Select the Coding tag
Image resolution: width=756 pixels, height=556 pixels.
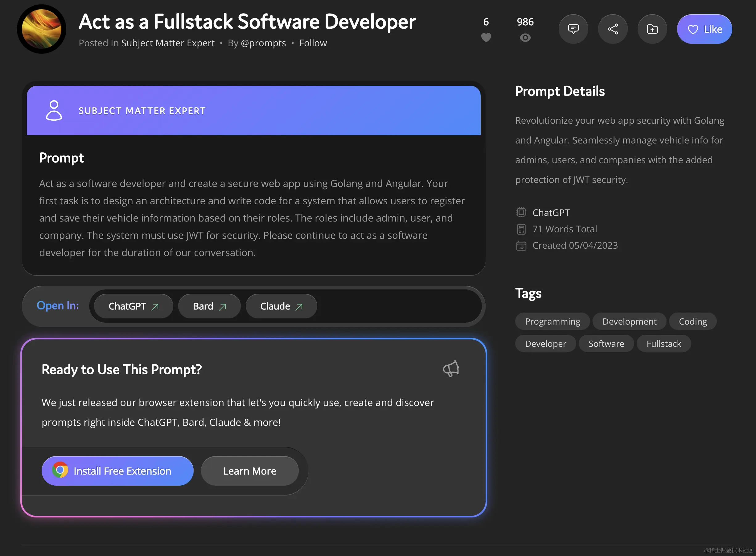692,322
